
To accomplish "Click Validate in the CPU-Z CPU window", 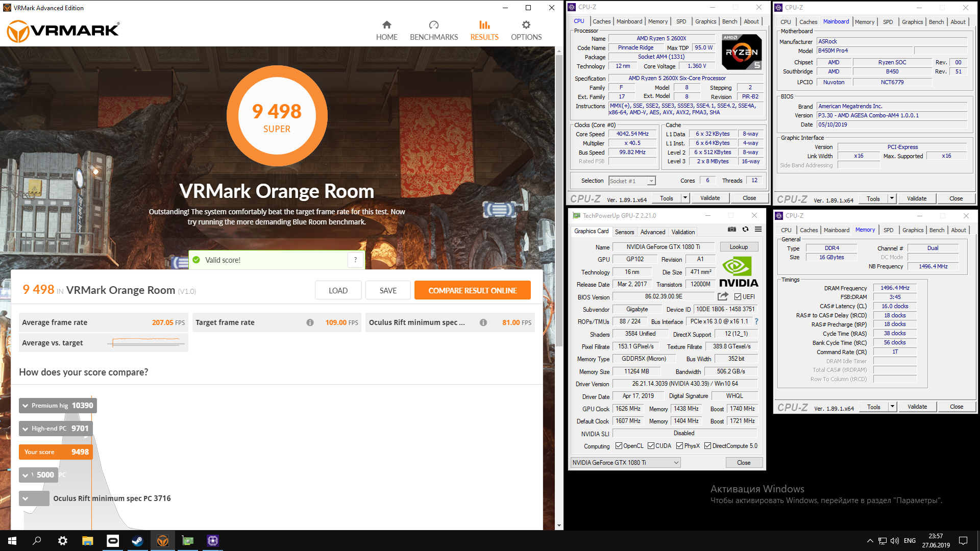I will click(710, 198).
